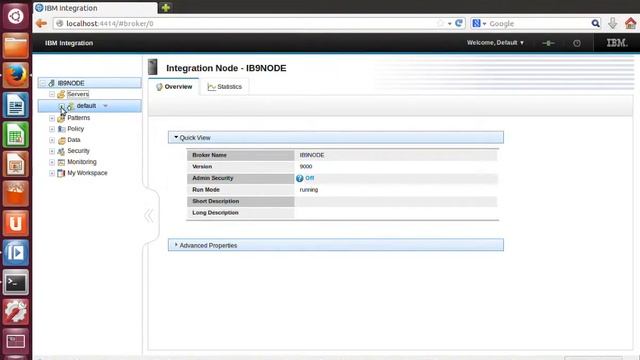The width and height of the screenshot is (640, 360).
Task: Reload the page with refresh icon
Action: [459, 23]
